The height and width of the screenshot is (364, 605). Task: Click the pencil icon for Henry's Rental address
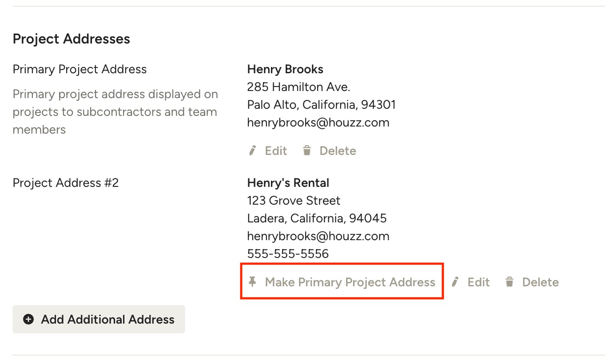tap(455, 282)
